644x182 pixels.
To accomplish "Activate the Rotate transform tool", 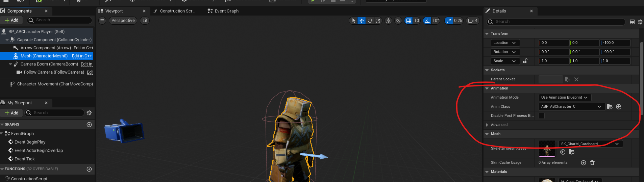I will click(370, 21).
